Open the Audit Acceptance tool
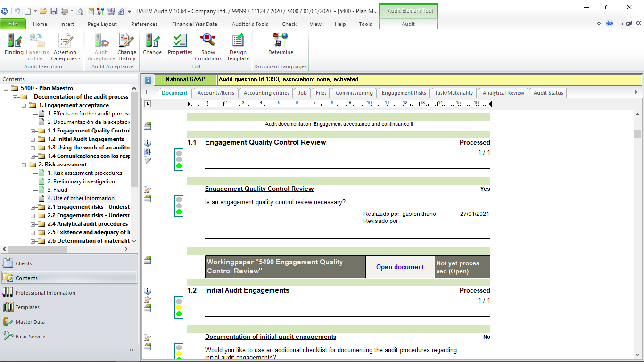The height and width of the screenshot is (362, 644). (x=101, y=45)
